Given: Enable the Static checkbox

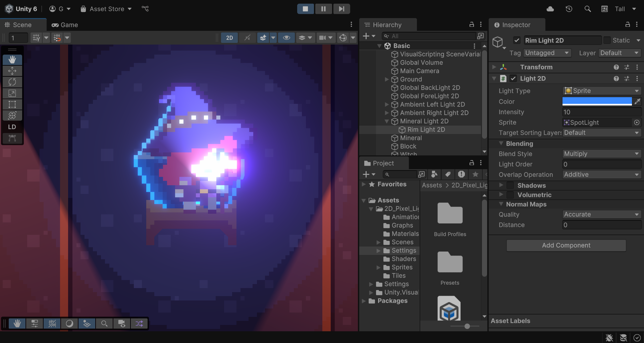Looking at the screenshot, I should (607, 40).
